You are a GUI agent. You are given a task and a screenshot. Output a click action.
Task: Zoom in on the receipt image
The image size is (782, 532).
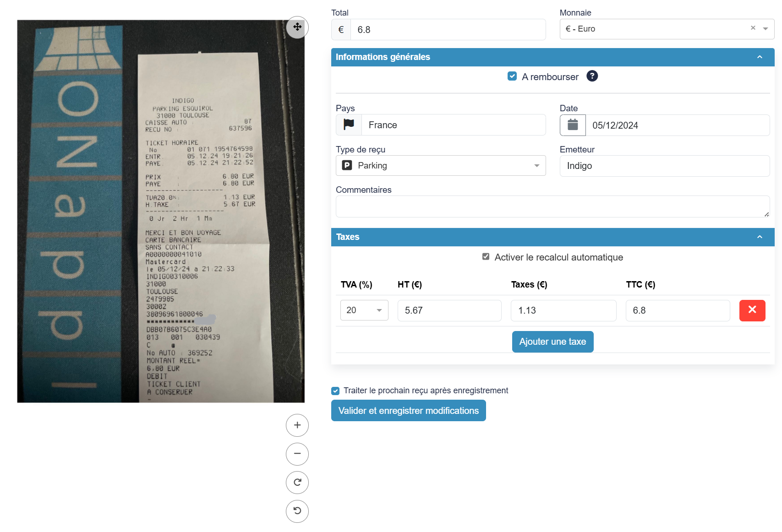coord(297,425)
